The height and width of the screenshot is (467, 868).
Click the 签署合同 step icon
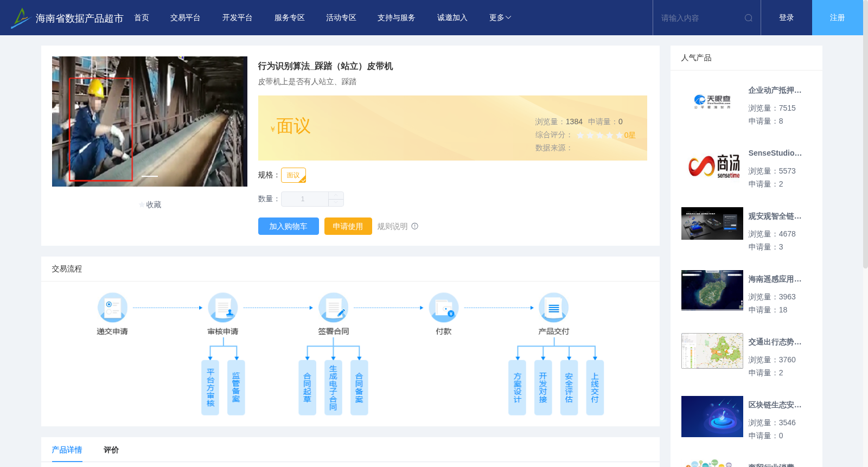[334, 308]
